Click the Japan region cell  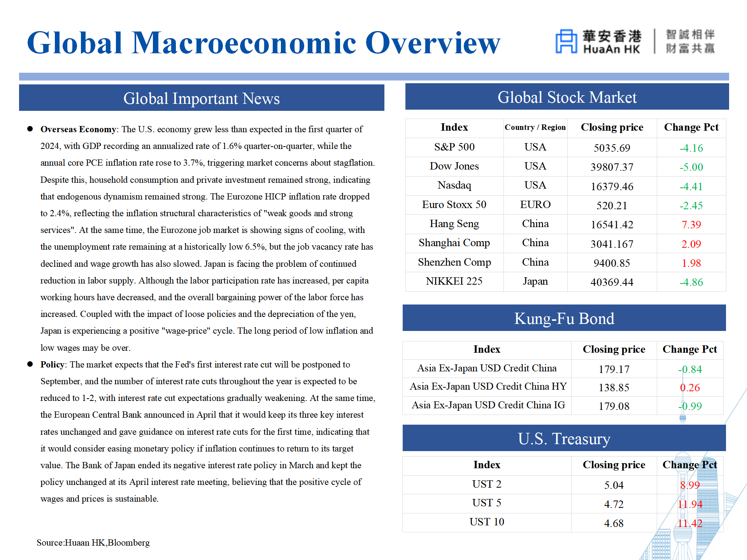click(535, 281)
